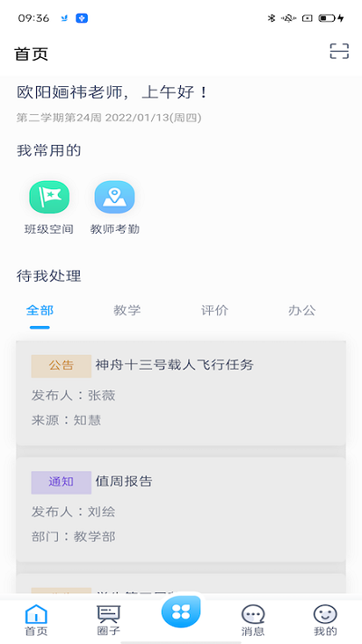The width and height of the screenshot is (362, 644).
Task: Select the 全部 tab
Action: (x=40, y=311)
